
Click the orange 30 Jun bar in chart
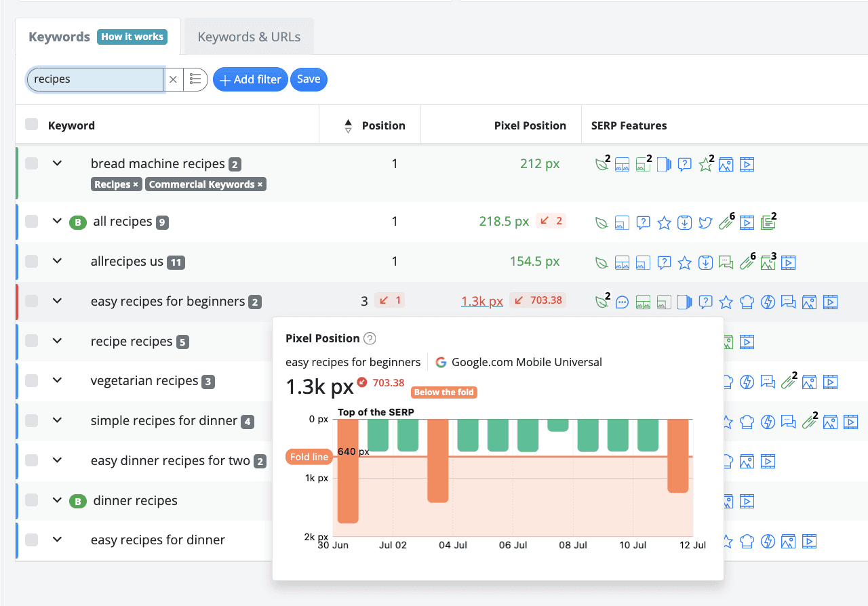click(x=348, y=471)
